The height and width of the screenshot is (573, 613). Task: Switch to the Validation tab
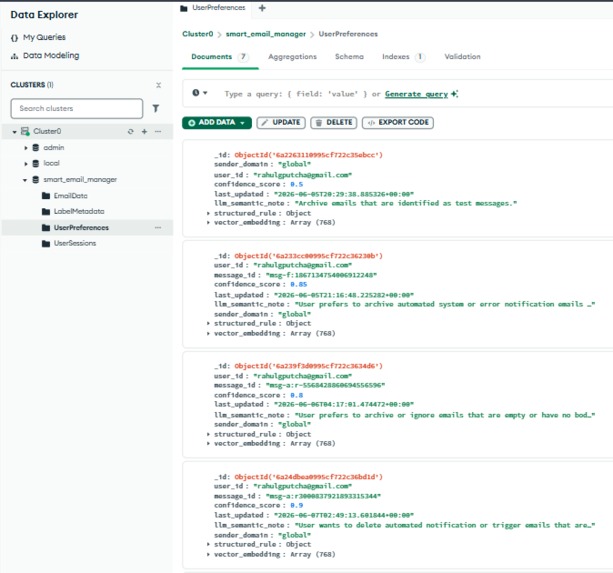(x=462, y=57)
